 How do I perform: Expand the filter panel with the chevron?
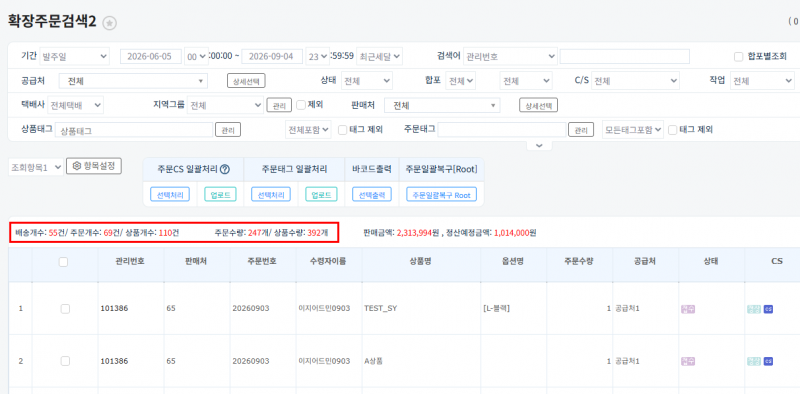pyautogui.click(x=539, y=146)
